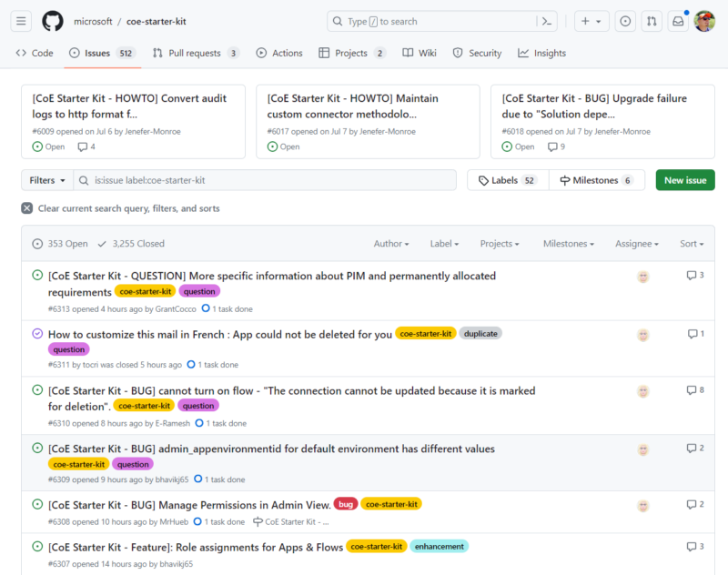Click comment count on pinned issue #6009
This screenshot has height=575, width=728.
pyautogui.click(x=86, y=146)
